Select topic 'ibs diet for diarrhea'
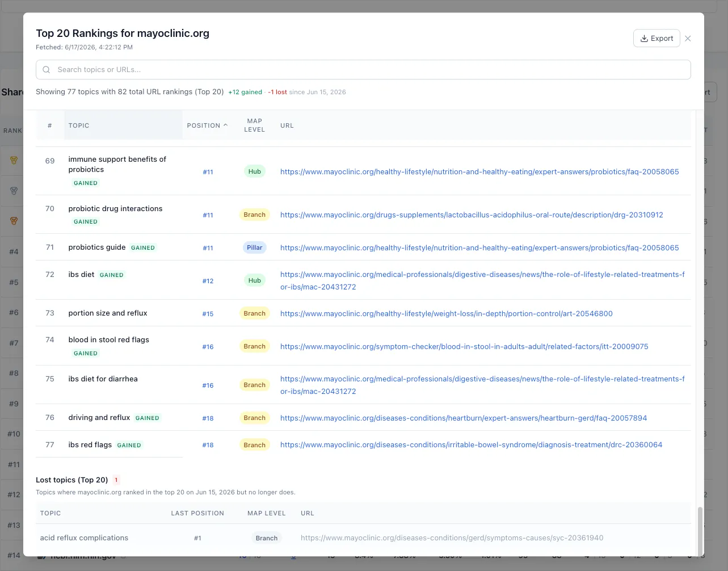Viewport: 728px width, 571px height. click(x=103, y=379)
